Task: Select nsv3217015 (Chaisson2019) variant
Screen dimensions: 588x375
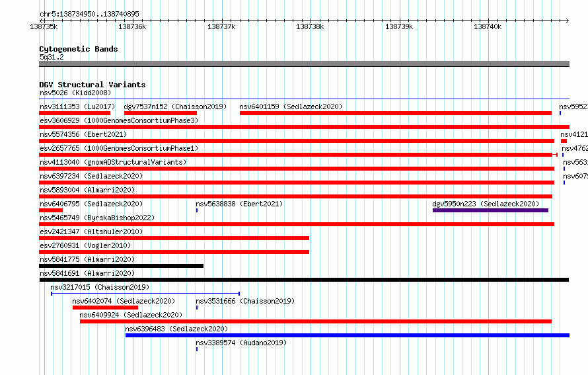Action: (x=145, y=294)
